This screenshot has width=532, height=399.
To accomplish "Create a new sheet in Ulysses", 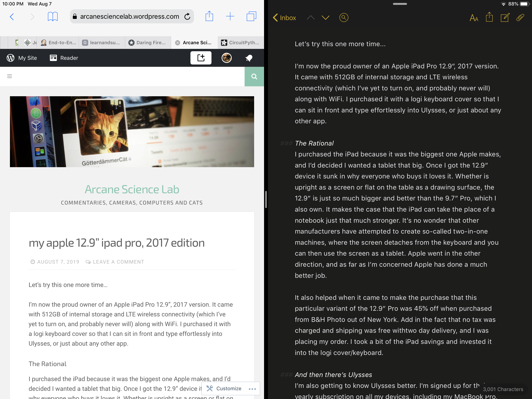I will (x=505, y=17).
